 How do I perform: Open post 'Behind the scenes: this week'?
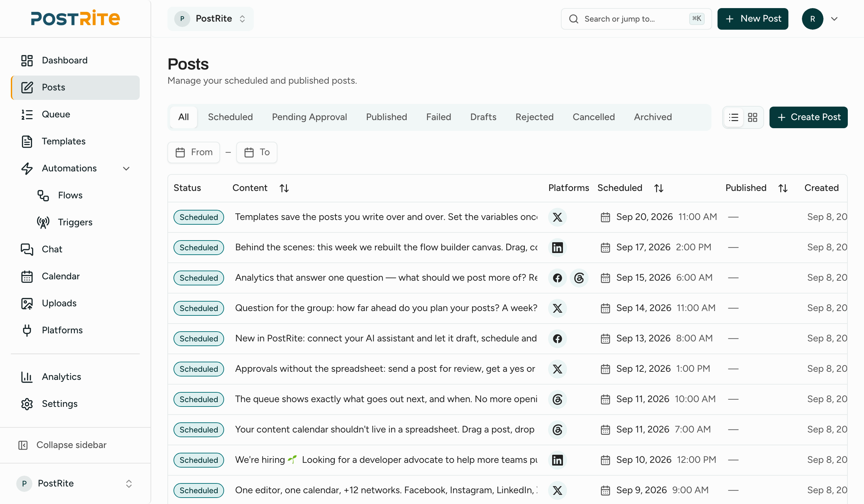click(386, 247)
